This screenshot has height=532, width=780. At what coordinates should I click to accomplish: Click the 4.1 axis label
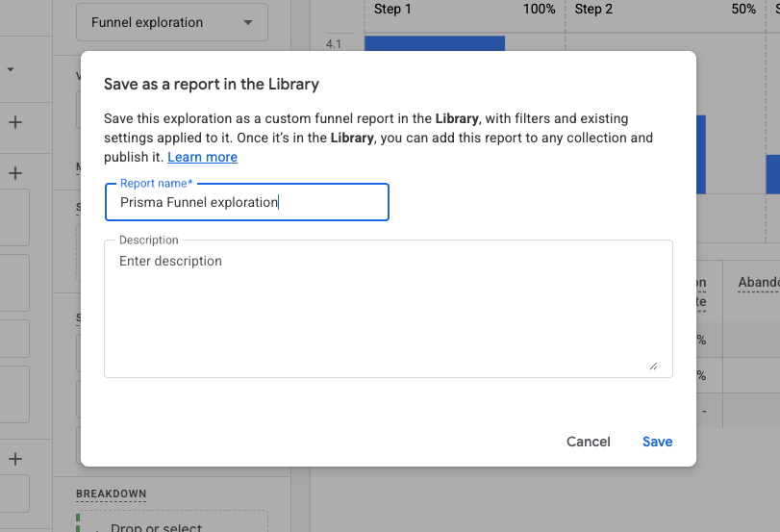click(334, 44)
